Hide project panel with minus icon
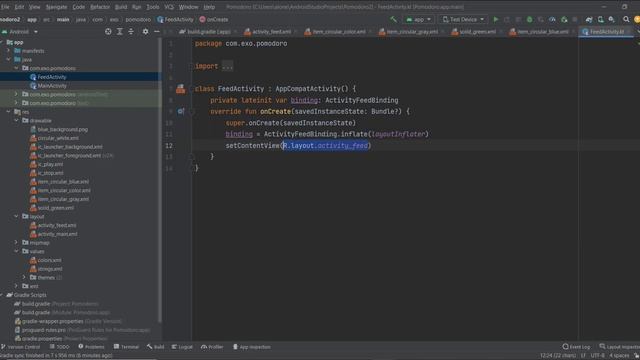The height and width of the screenshot is (360, 640). [157, 31]
